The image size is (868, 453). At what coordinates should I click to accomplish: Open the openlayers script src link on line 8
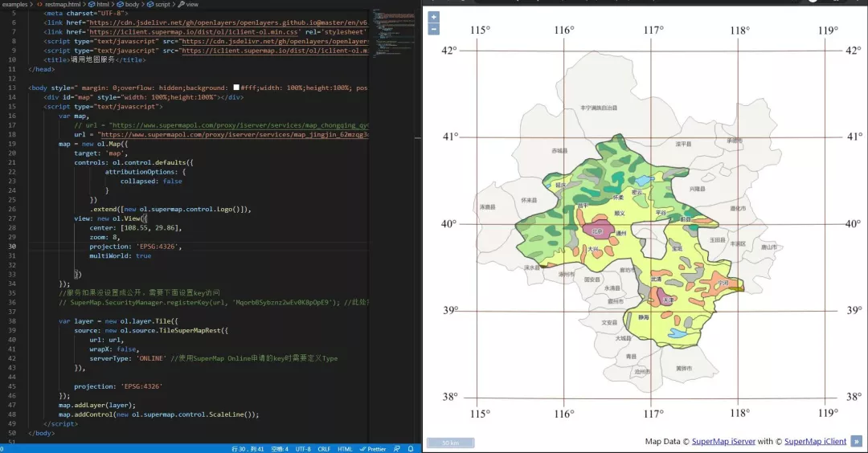pos(275,42)
